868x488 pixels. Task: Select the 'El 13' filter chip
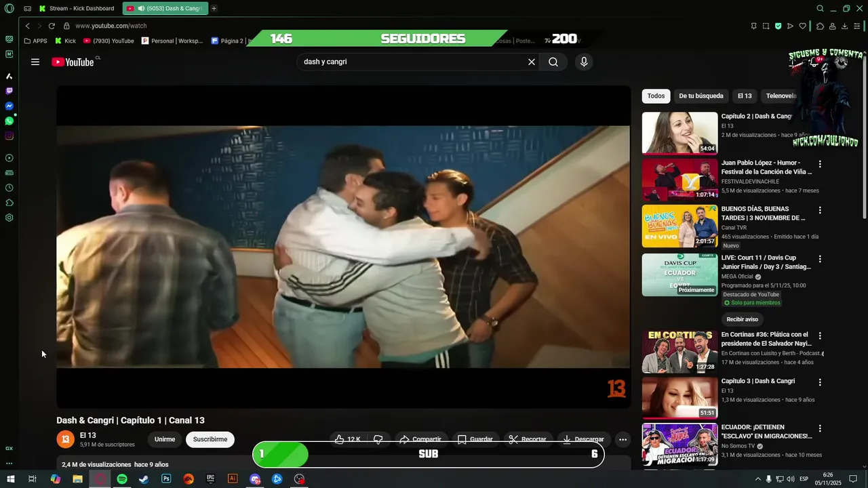click(745, 96)
